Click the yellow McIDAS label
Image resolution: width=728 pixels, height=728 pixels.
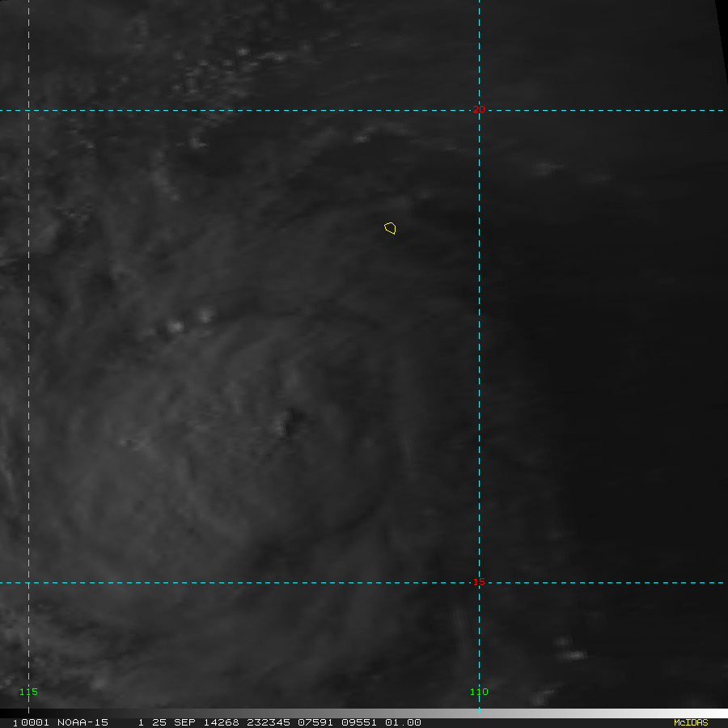690,722
